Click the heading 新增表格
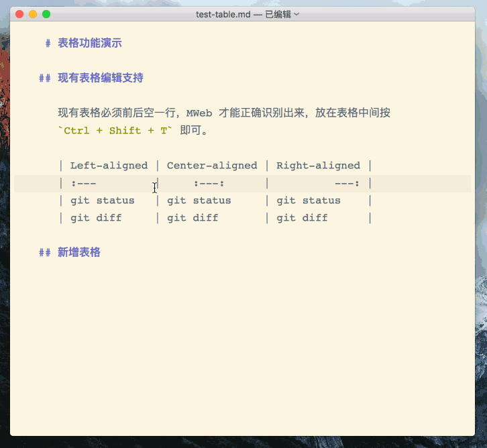487x448 pixels. click(x=79, y=252)
